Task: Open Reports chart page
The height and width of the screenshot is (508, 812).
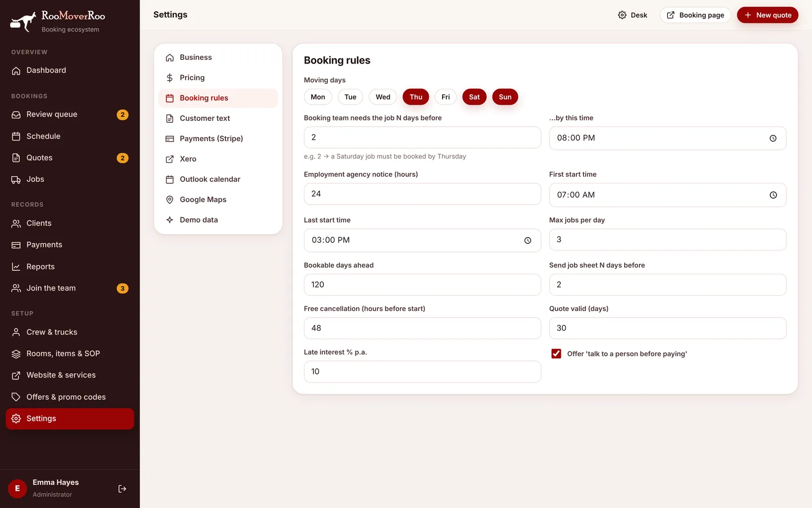Action: (x=70, y=267)
